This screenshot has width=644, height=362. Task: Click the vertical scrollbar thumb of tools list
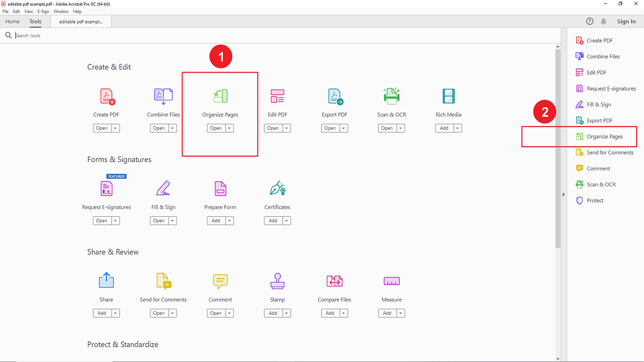558,148
